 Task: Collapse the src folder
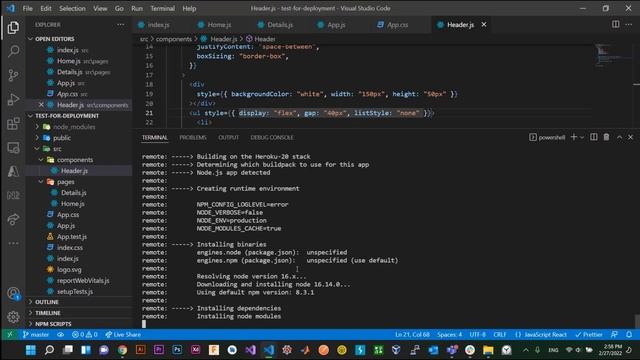pos(37,149)
